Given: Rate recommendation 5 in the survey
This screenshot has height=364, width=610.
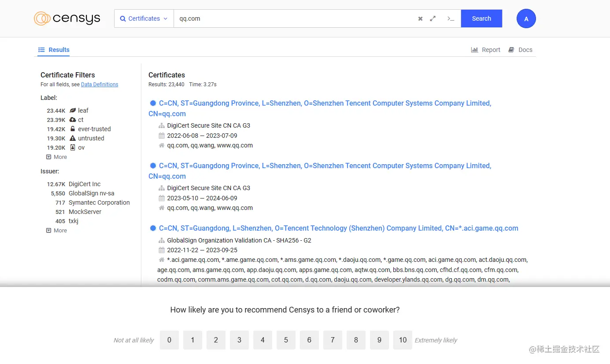Looking at the screenshot, I should click(x=286, y=340).
